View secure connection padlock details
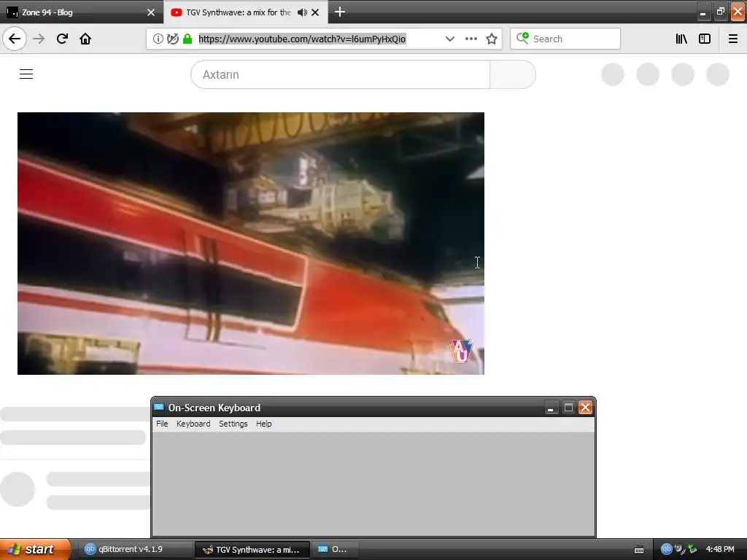This screenshot has height=560, width=747. click(x=187, y=39)
